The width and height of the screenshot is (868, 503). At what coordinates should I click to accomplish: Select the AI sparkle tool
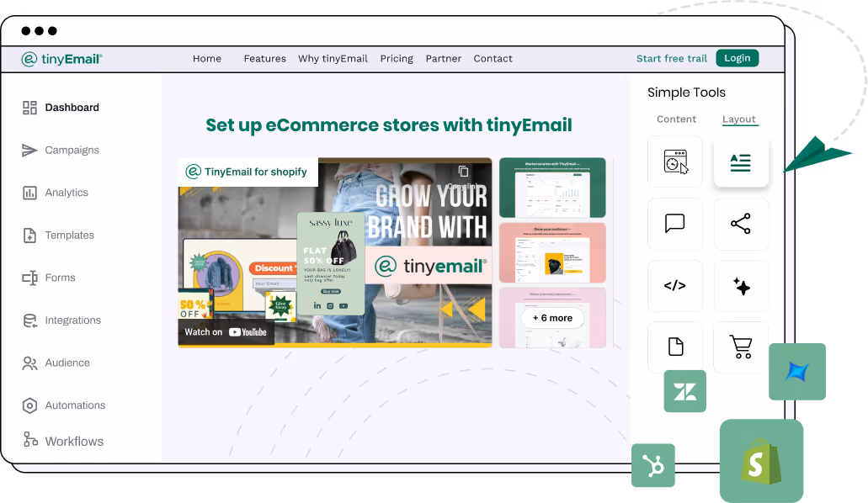point(741,285)
